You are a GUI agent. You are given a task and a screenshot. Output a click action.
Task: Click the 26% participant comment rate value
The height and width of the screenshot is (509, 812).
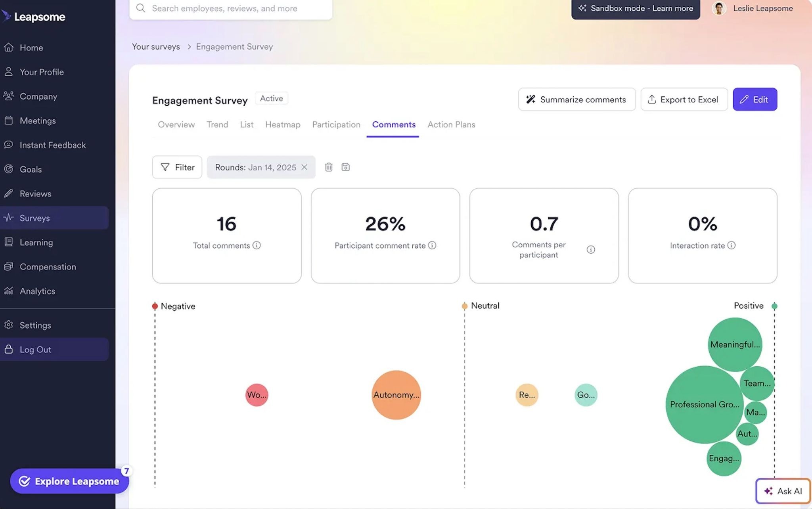click(x=385, y=224)
